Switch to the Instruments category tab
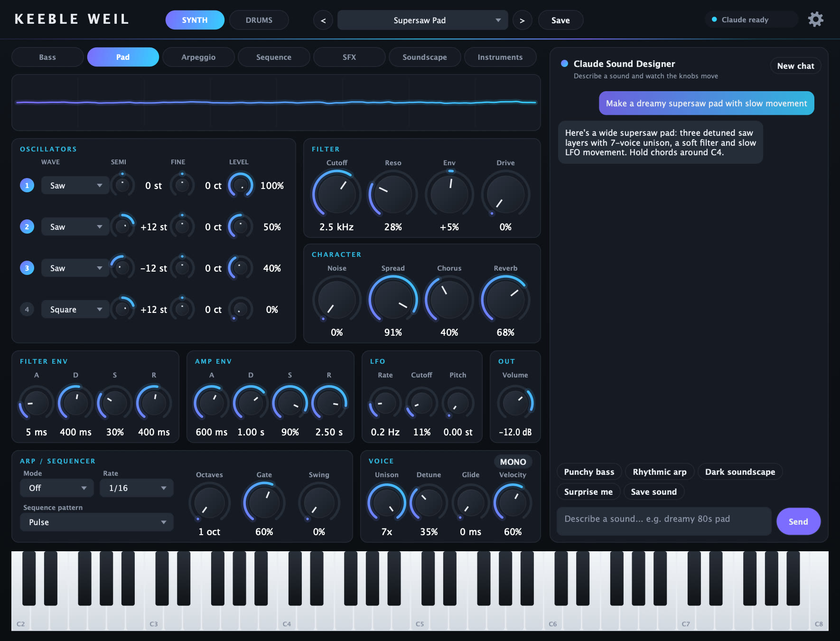The height and width of the screenshot is (641, 840). tap(500, 57)
